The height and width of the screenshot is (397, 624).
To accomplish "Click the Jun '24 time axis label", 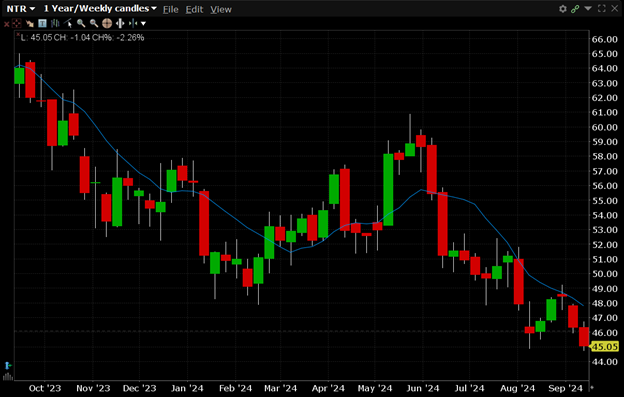I will (423, 388).
